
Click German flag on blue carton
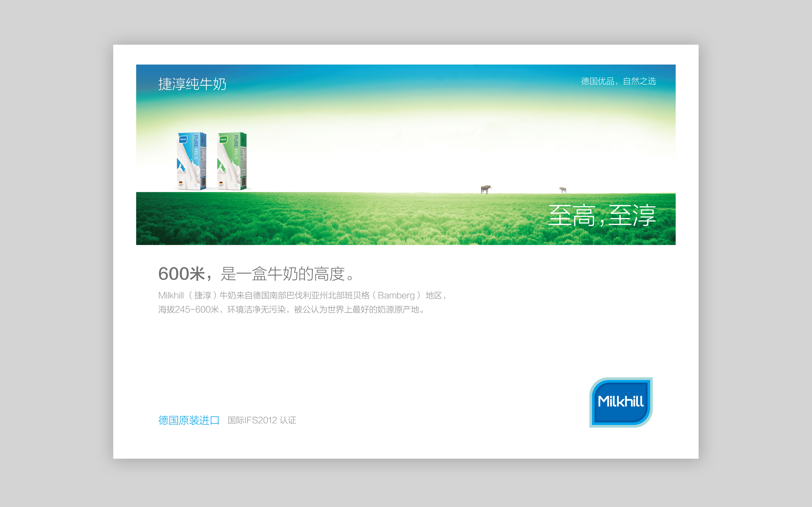[x=180, y=182]
